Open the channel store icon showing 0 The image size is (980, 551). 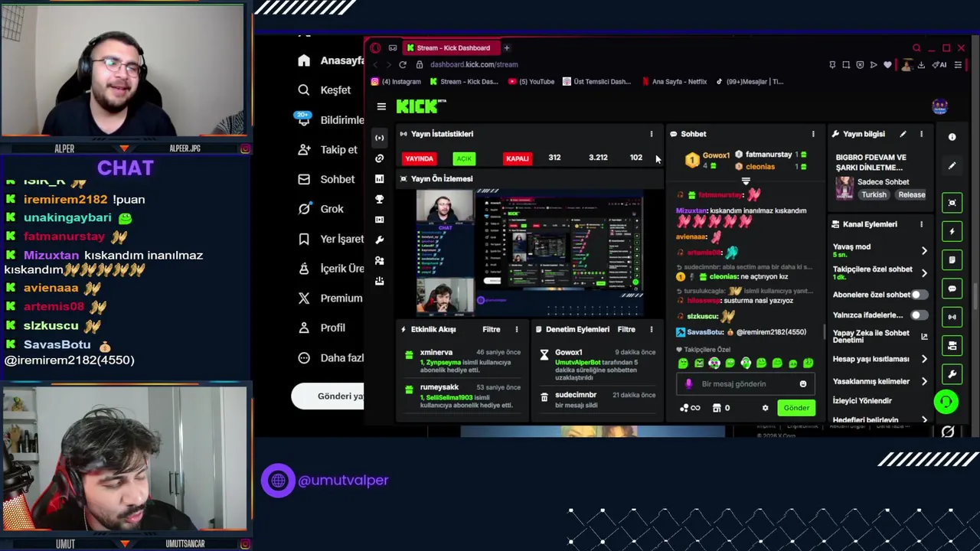pyautogui.click(x=721, y=408)
